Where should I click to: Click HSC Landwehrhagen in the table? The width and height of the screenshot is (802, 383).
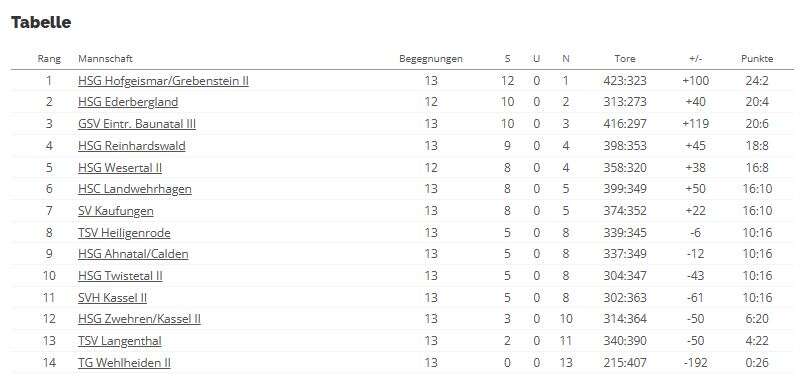tap(135, 189)
